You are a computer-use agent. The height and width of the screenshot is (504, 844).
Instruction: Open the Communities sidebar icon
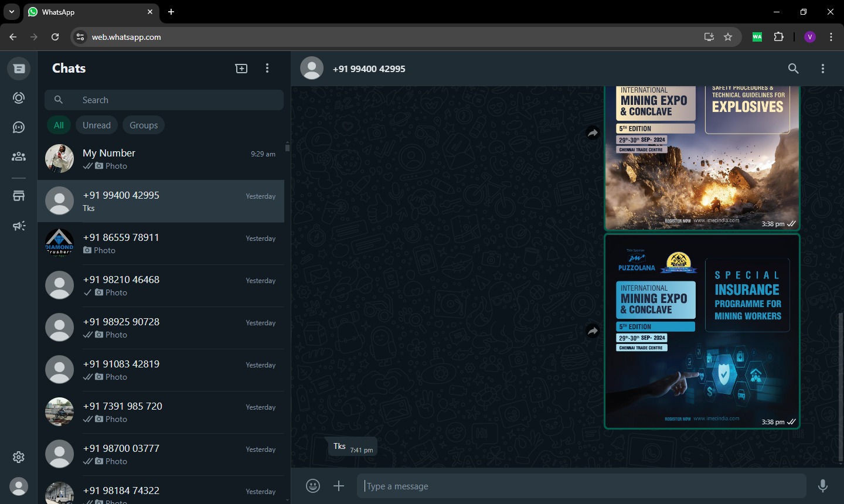(x=19, y=156)
